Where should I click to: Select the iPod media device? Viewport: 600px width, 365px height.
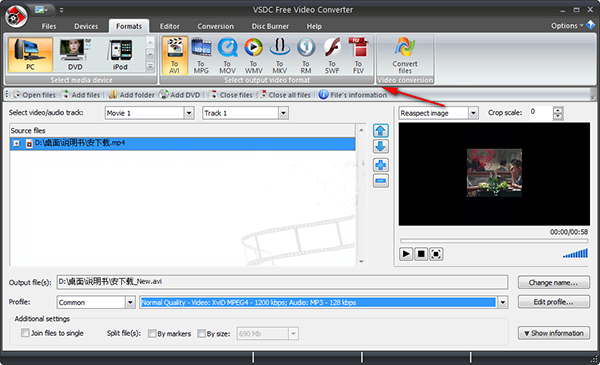(120, 55)
